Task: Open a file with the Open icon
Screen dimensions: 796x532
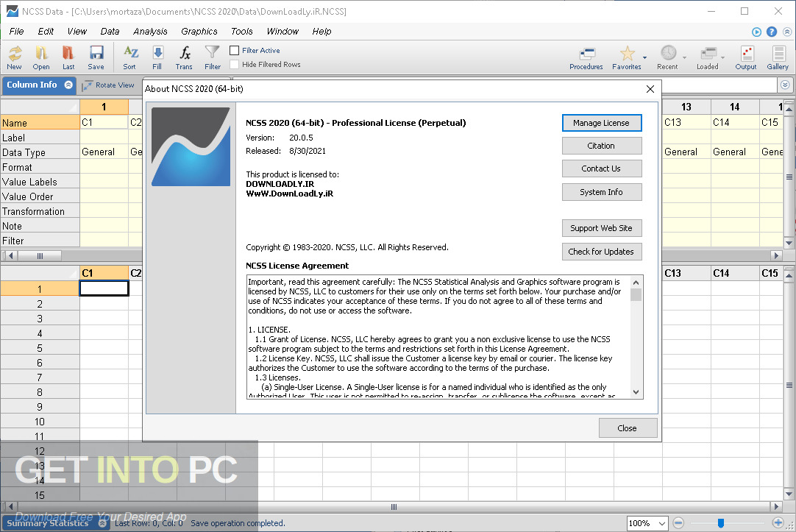Action: (41, 57)
